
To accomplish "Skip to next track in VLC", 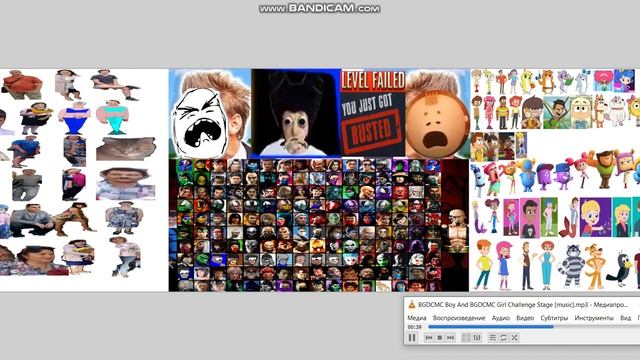I will 450,338.
